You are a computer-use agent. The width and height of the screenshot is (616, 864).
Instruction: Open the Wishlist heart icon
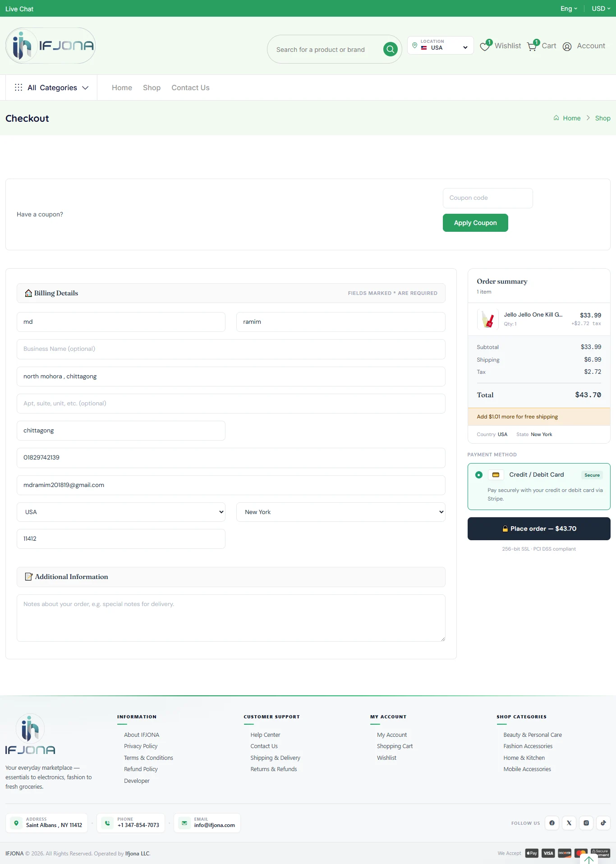tap(485, 46)
